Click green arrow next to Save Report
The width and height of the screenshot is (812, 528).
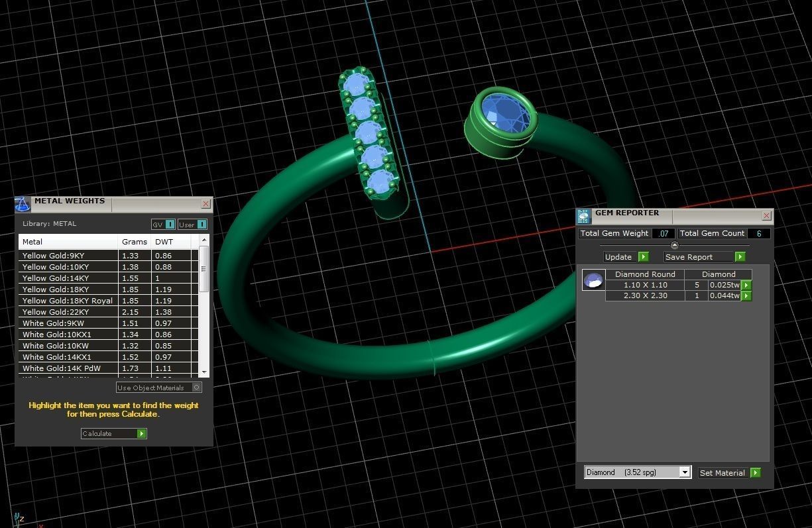[740, 257]
